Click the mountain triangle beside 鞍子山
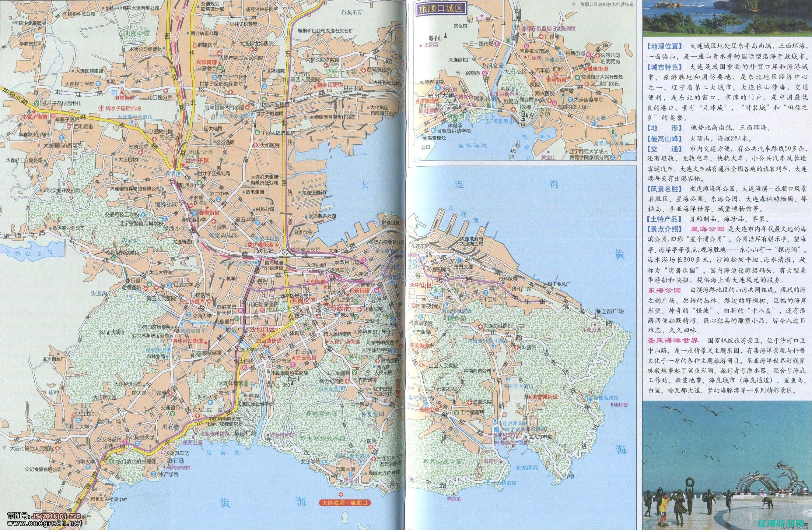This screenshot has height=530, width=812. coord(445,36)
